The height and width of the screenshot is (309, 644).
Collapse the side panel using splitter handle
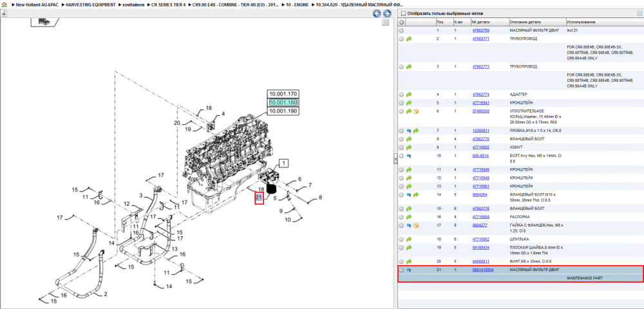click(395, 158)
